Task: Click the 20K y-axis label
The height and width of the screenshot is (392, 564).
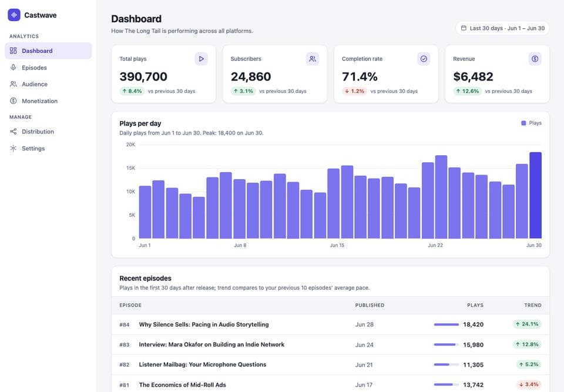Action: coord(130,145)
